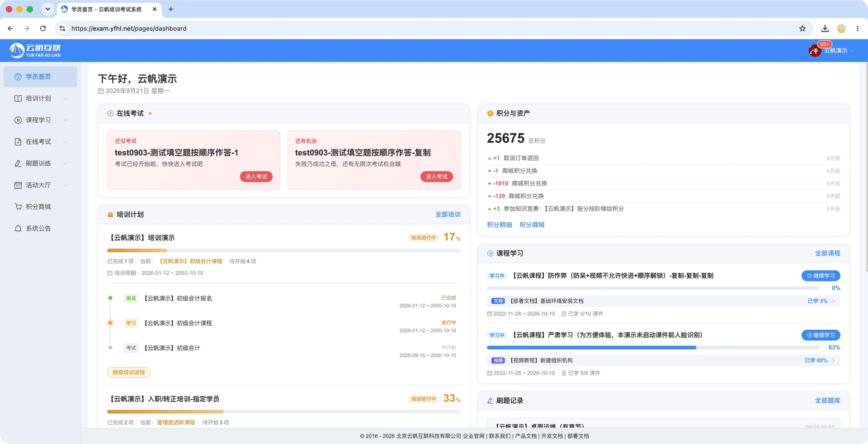The image size is (868, 444).
Task: Open the 新建组织机构 video row chevron
Action: click(833, 360)
